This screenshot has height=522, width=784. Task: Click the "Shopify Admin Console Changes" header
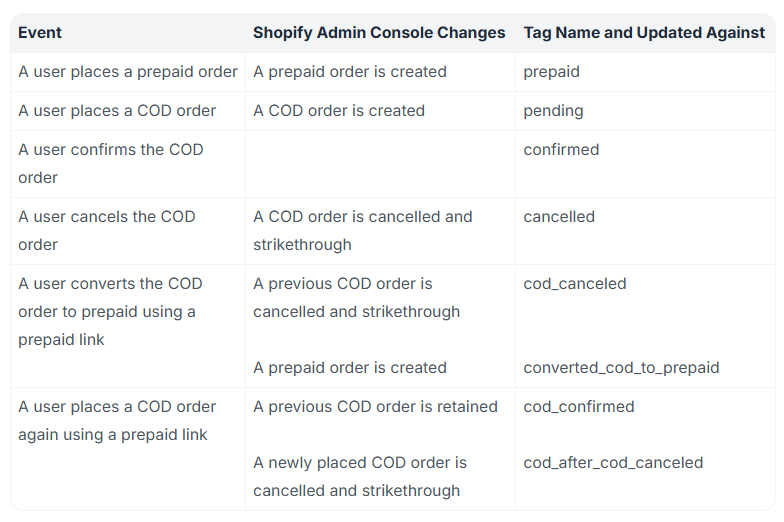[x=379, y=33]
